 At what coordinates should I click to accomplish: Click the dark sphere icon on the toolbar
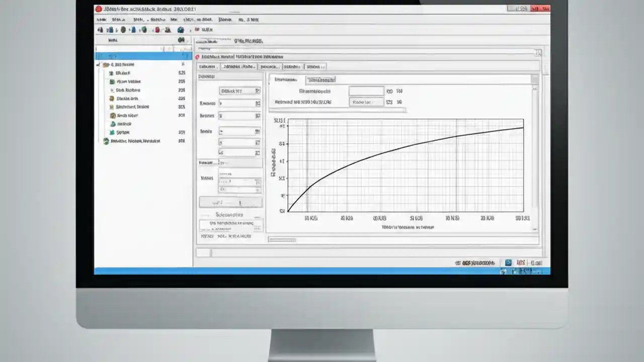click(x=123, y=30)
